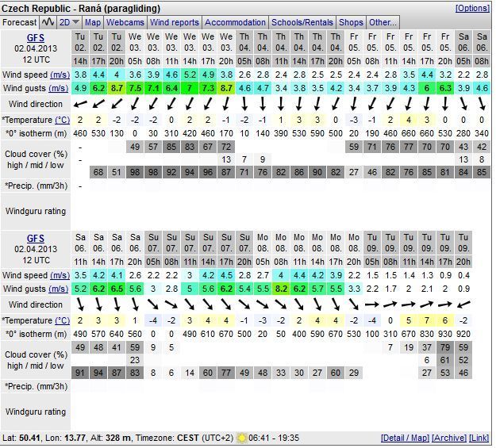Screen dimensions: 496x448
Task: Switch to the Shops tab
Action: pyautogui.click(x=352, y=22)
